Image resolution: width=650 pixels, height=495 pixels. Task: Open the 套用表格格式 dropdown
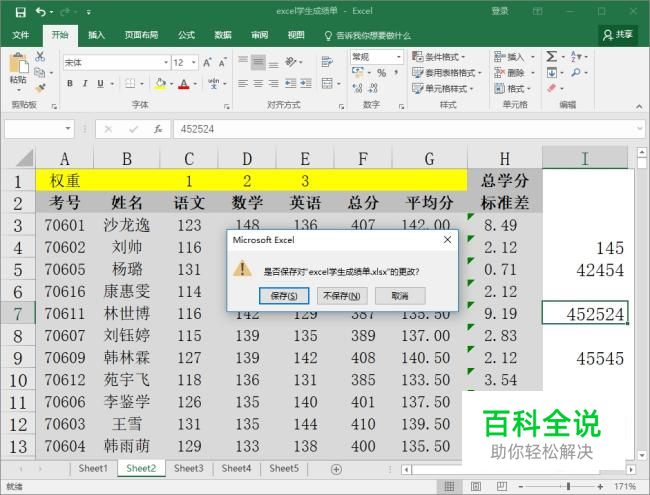pyautogui.click(x=447, y=73)
